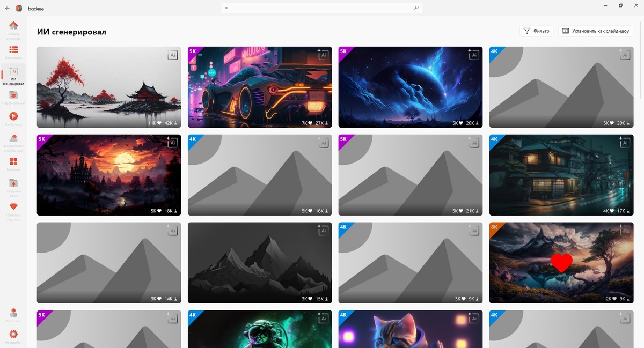Click the 5K resolution tag on neon car wallpaper
The height and width of the screenshot is (348, 644).
click(193, 51)
